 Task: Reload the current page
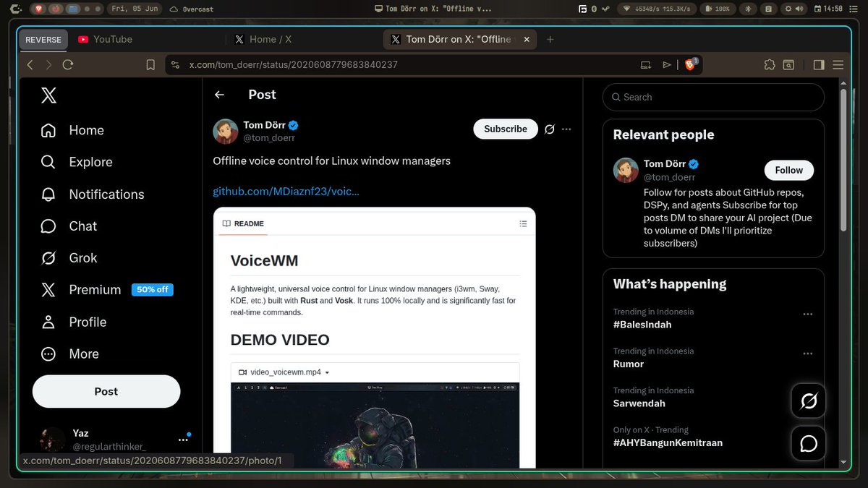point(68,64)
